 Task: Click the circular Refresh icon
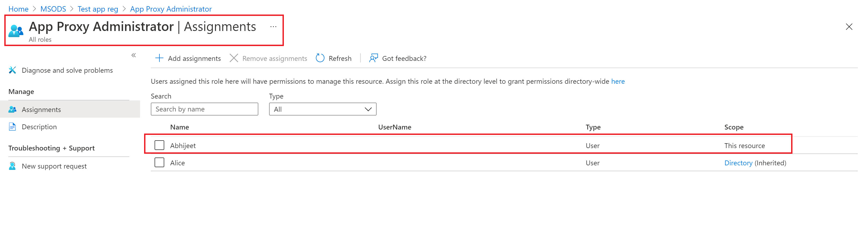pos(320,58)
